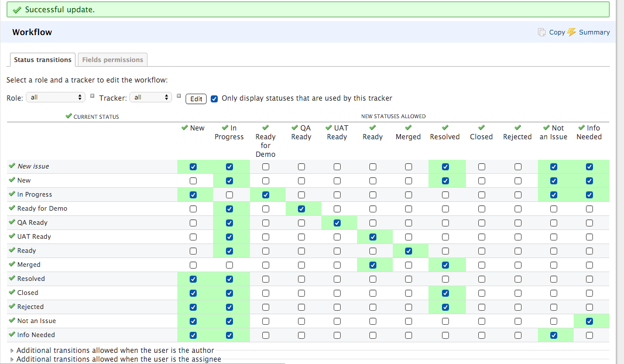Click the Workflow heading text

[x=32, y=32]
